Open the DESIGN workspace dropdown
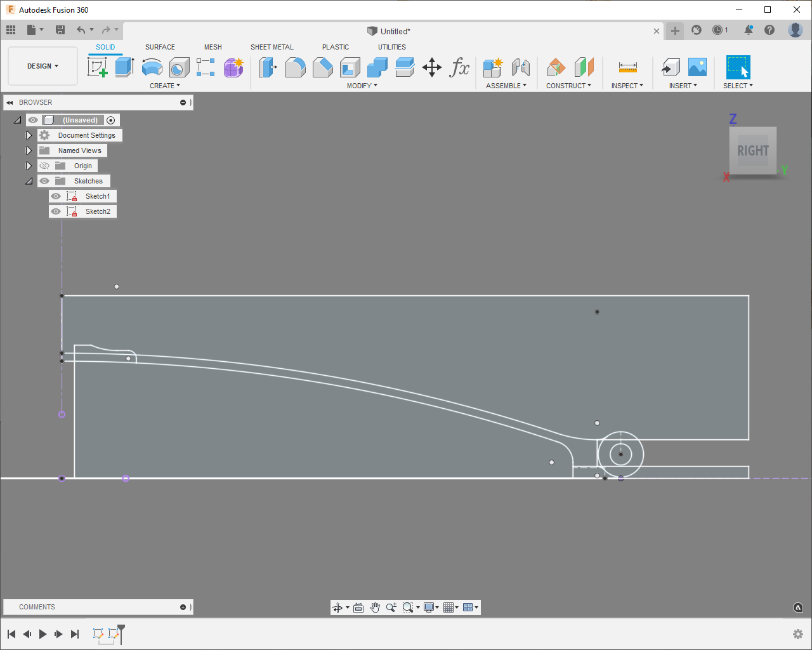 [43, 66]
